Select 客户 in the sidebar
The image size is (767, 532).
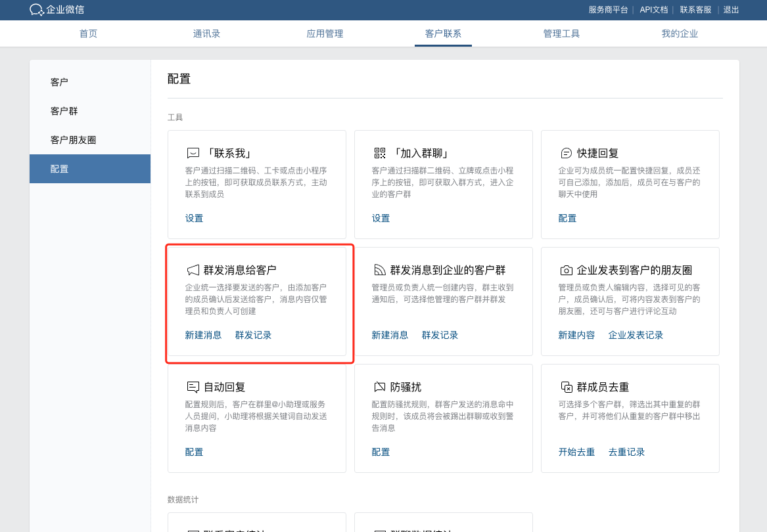coord(90,82)
